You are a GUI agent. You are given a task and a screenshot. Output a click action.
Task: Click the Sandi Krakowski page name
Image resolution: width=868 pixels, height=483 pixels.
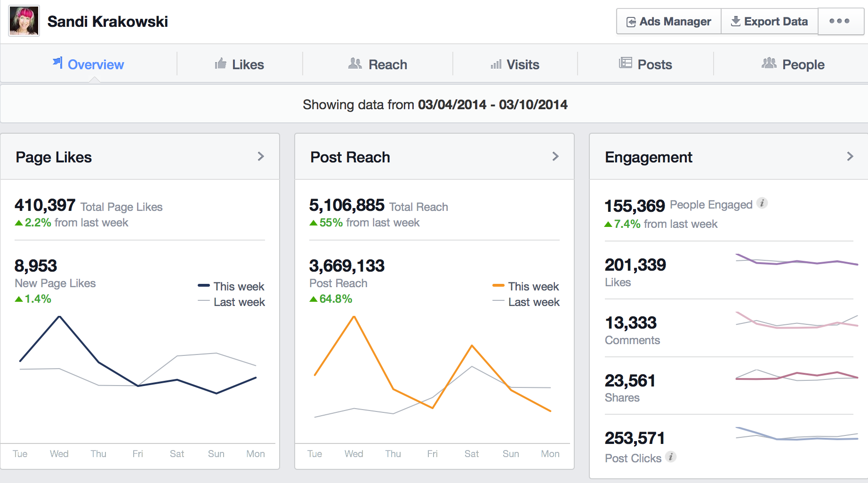coord(107,22)
